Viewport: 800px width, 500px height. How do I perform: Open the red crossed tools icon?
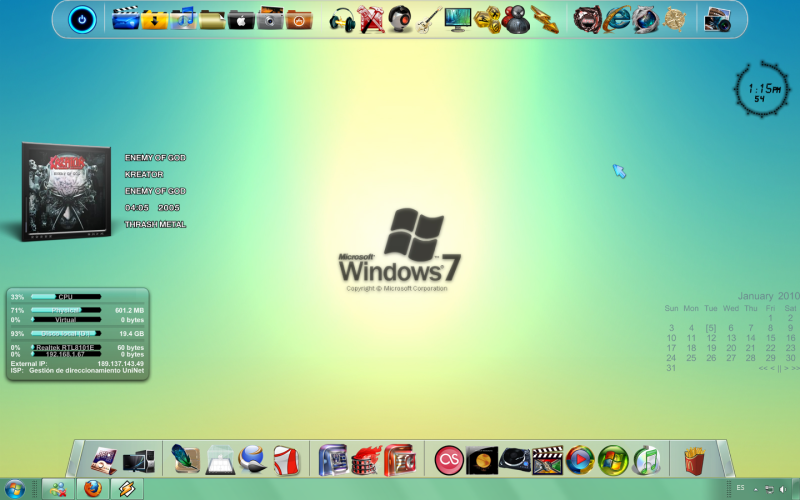[371, 20]
